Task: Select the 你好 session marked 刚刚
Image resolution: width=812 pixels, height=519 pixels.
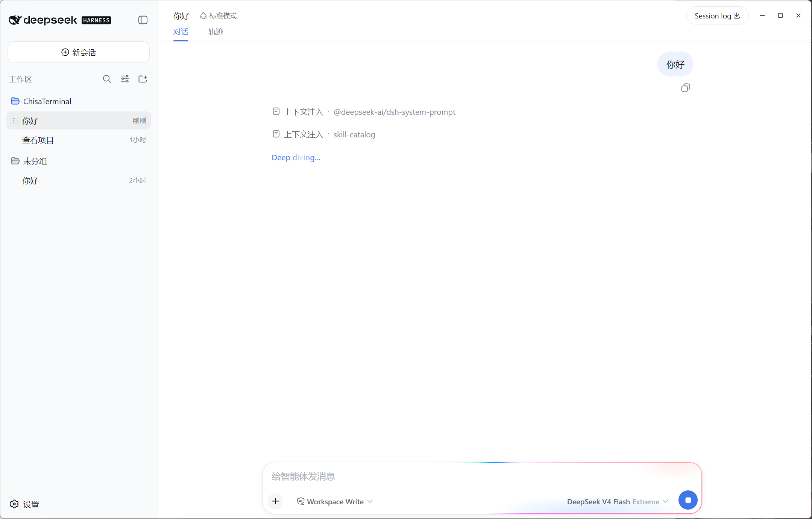Action: tap(79, 120)
